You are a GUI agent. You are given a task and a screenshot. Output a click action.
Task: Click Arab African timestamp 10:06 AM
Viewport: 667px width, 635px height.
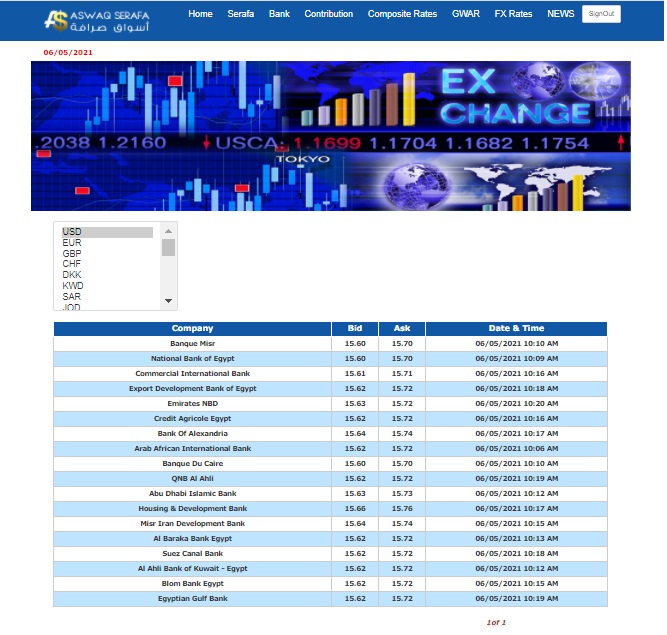pos(516,449)
